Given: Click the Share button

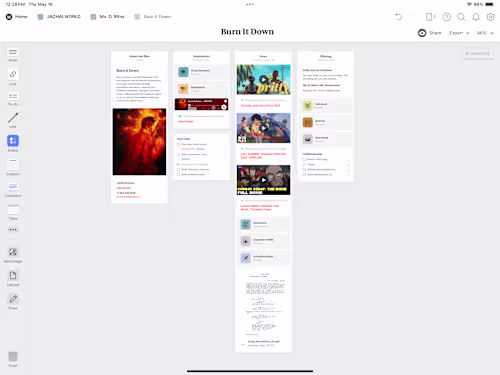Looking at the screenshot, I should (x=430, y=33).
